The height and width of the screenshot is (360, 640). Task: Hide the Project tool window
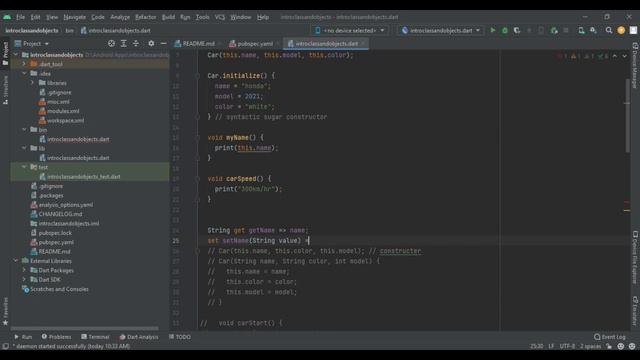click(163, 43)
